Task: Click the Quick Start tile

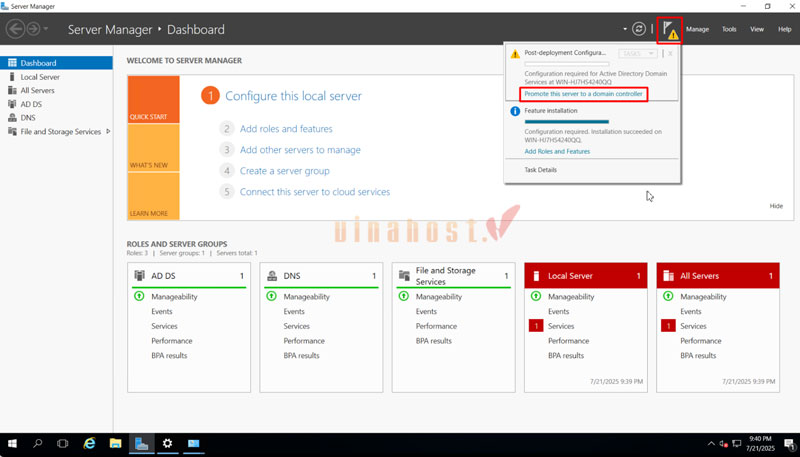Action: pyautogui.click(x=154, y=99)
